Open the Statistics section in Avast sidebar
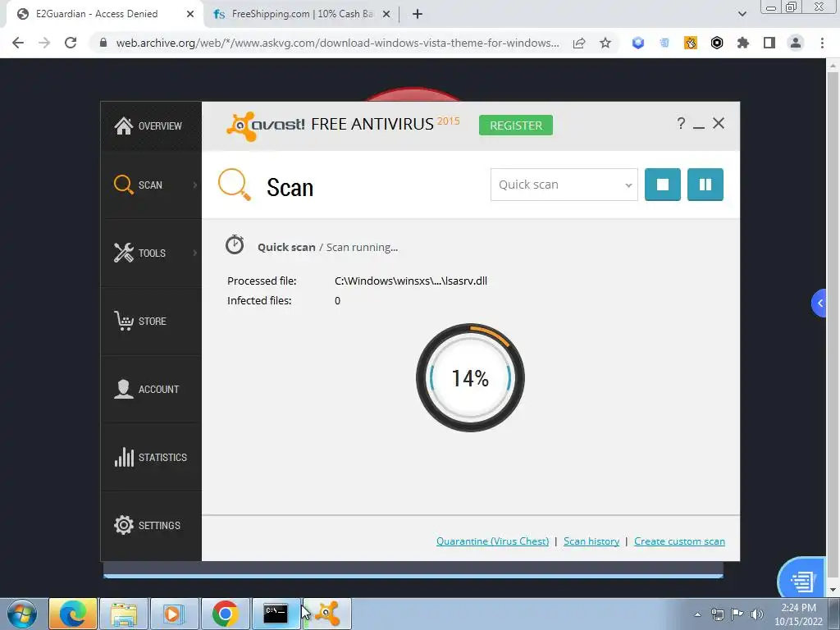840x630 pixels. click(151, 457)
